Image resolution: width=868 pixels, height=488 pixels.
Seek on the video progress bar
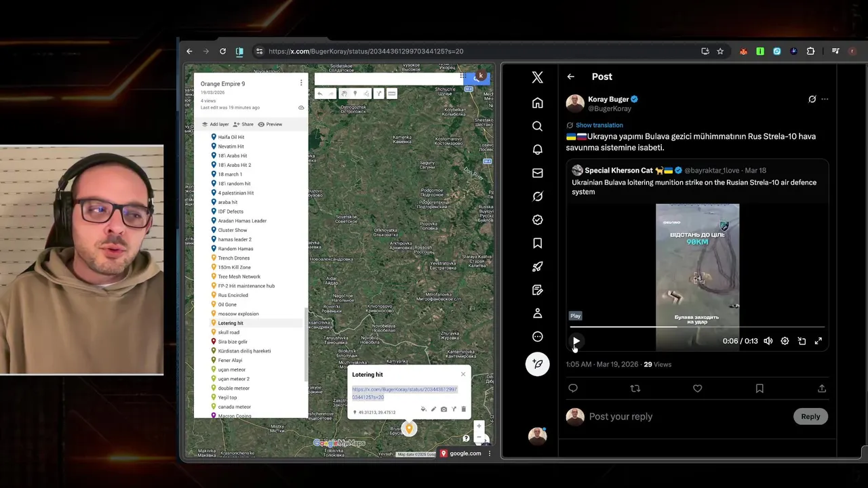(697, 327)
